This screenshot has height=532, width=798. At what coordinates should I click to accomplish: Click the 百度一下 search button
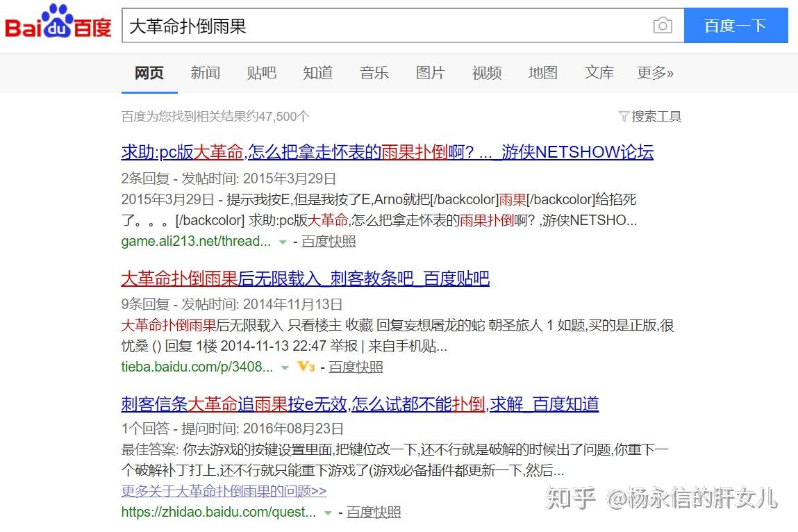735,25
